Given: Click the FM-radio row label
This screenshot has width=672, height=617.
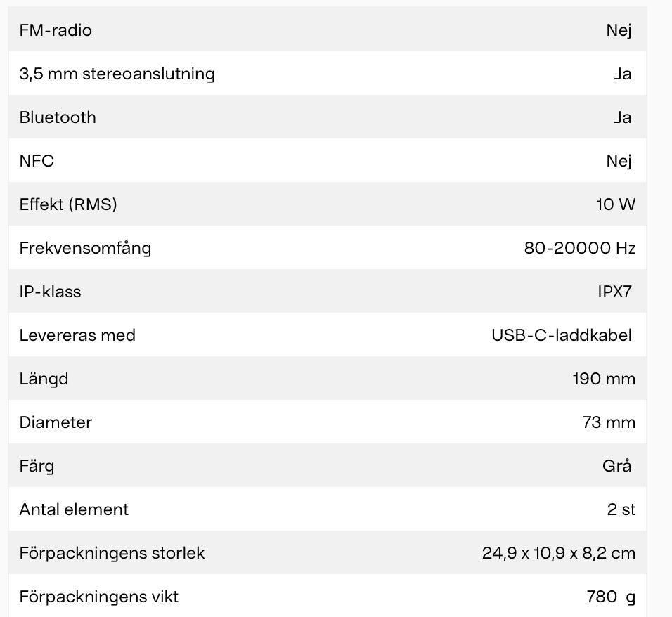Looking at the screenshot, I should 56,30.
